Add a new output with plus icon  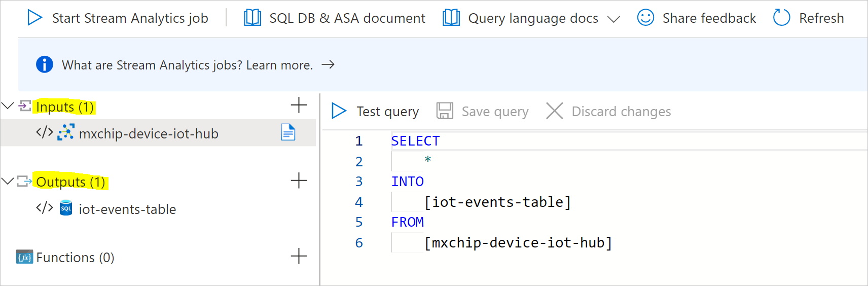[x=299, y=181]
